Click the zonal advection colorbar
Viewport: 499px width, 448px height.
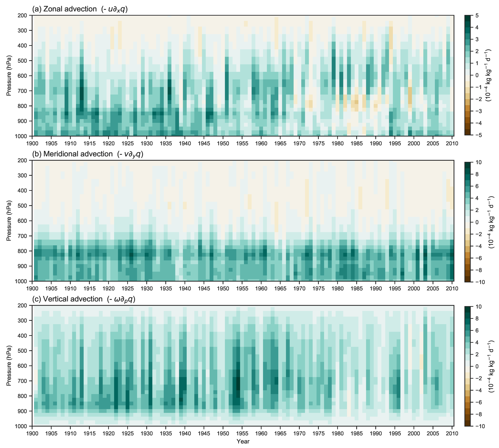click(468, 75)
